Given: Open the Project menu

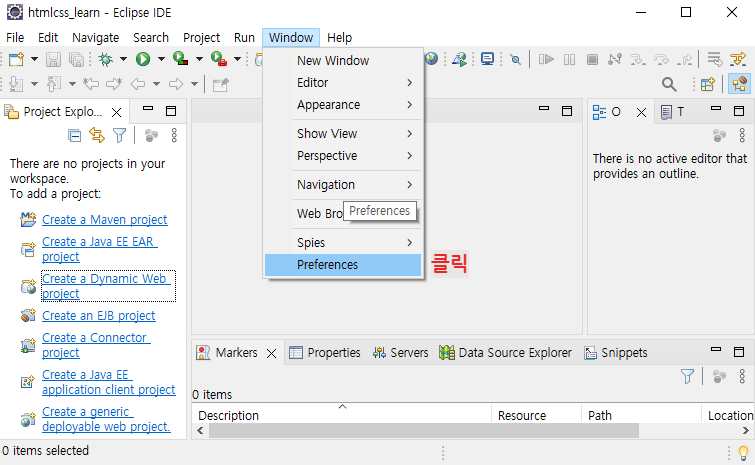Looking at the screenshot, I should (201, 38).
